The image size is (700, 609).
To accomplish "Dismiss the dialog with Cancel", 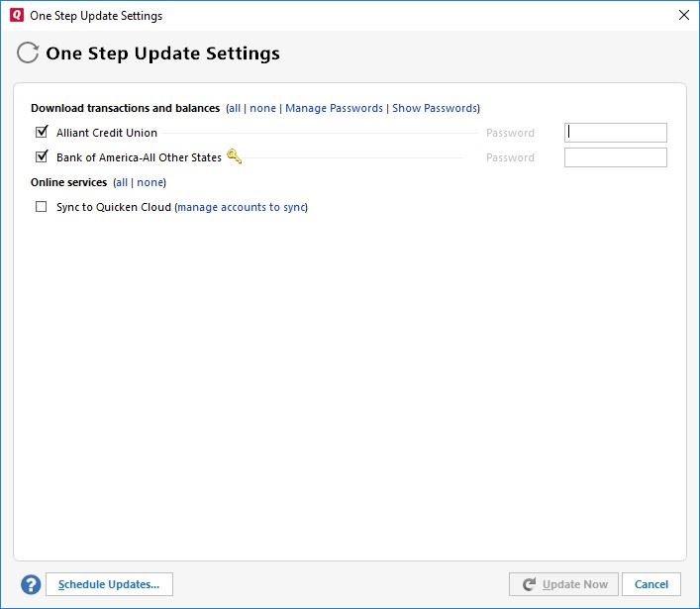I will point(650,584).
